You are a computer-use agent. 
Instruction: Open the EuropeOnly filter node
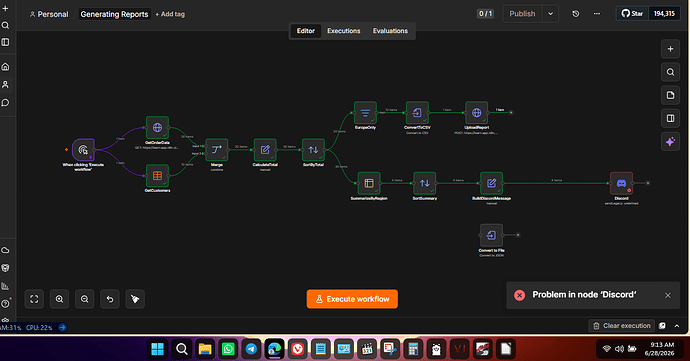365,113
